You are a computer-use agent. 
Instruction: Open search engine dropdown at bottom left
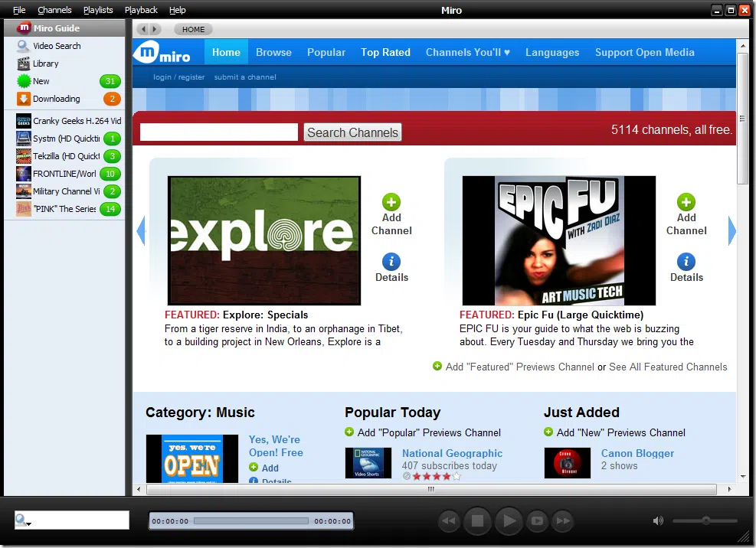pos(23,521)
